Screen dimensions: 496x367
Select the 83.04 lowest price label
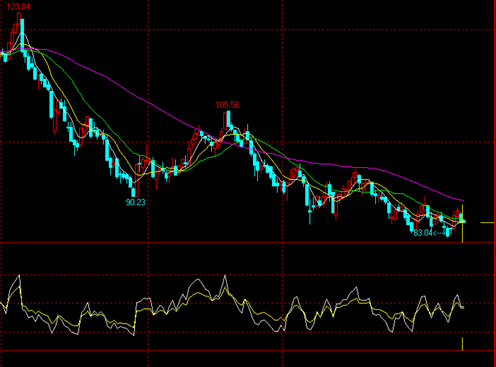click(x=423, y=233)
